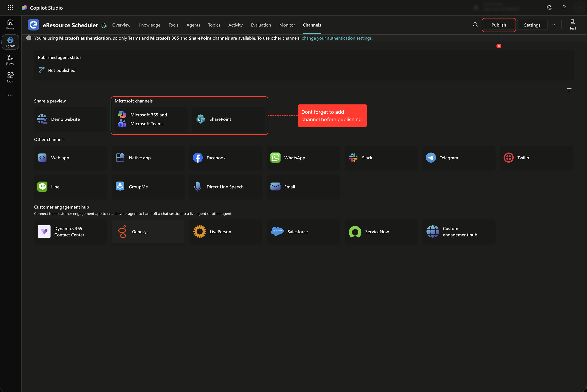
Task: Click the Custom engagement hub globe icon
Action: click(433, 232)
